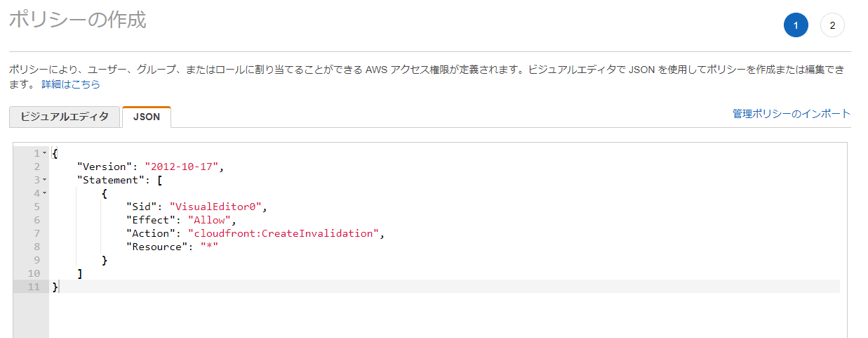Follow the 詳細はこちら link
Image resolution: width=868 pixels, height=338 pixels.
tap(71, 84)
